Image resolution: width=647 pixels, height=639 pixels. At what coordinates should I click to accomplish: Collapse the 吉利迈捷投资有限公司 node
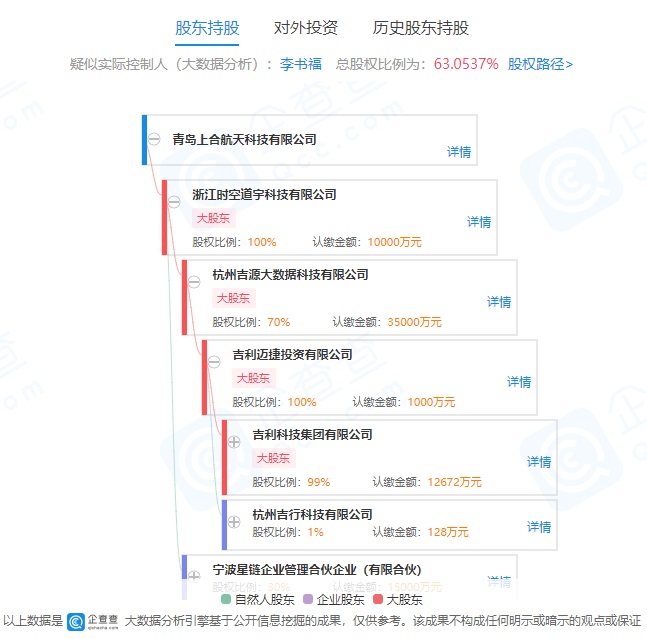214,362
